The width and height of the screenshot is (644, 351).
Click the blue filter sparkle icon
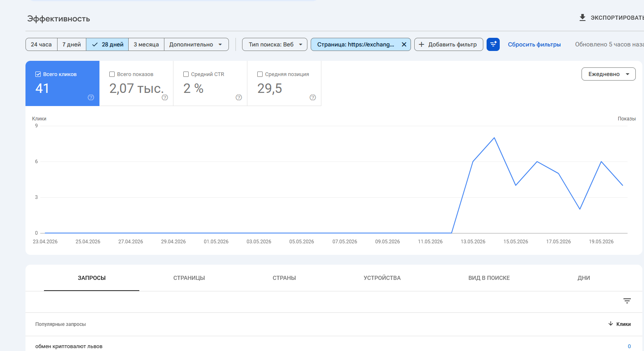click(493, 44)
